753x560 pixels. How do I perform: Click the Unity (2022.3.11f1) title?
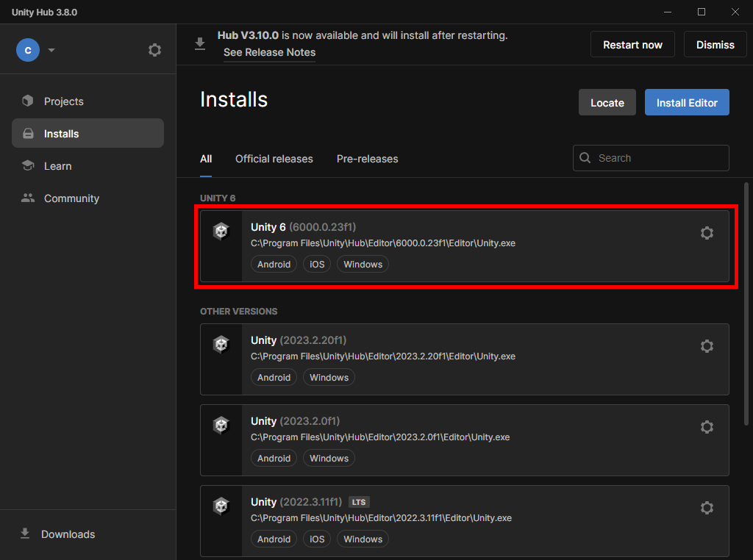[296, 502]
